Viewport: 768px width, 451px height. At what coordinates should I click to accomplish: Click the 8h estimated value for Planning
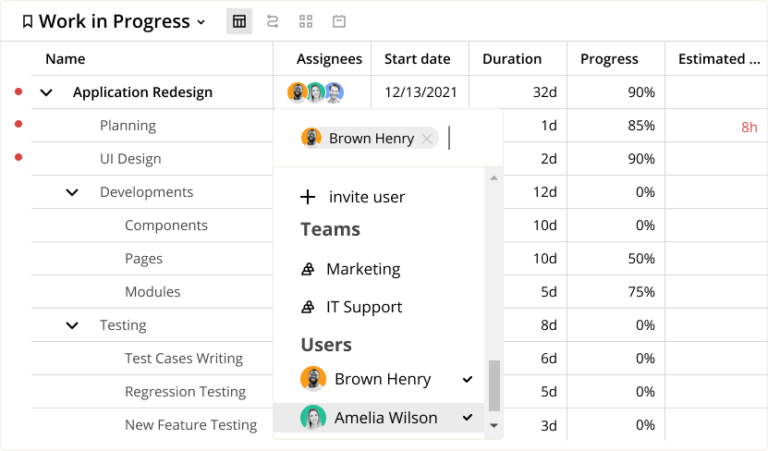(x=749, y=127)
